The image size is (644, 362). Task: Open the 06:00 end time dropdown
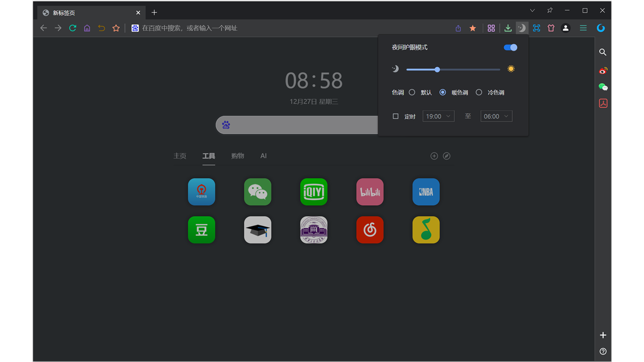(496, 116)
